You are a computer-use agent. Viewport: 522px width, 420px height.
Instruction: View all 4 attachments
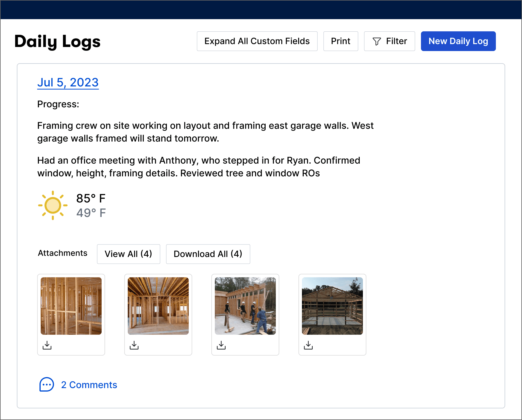click(x=128, y=254)
